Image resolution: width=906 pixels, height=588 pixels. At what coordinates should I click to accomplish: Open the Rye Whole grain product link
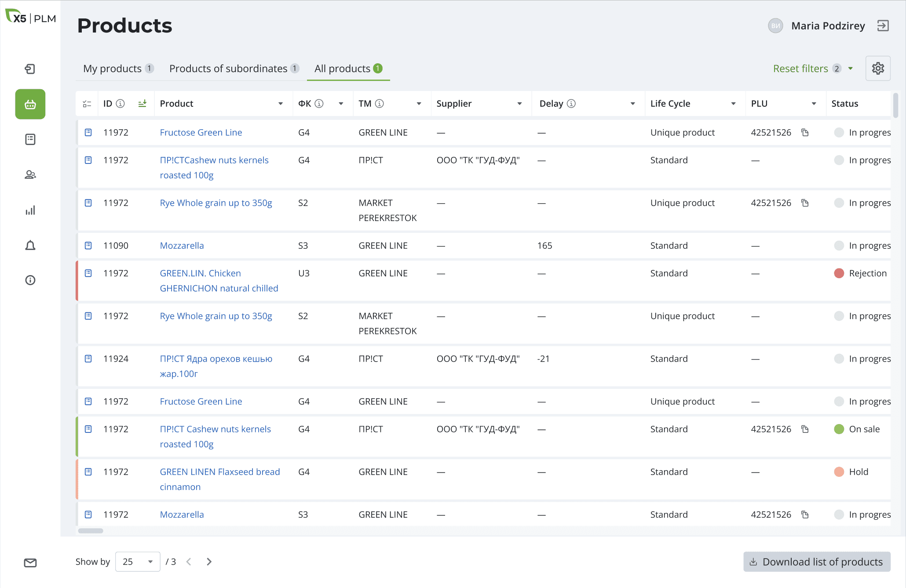pos(216,203)
